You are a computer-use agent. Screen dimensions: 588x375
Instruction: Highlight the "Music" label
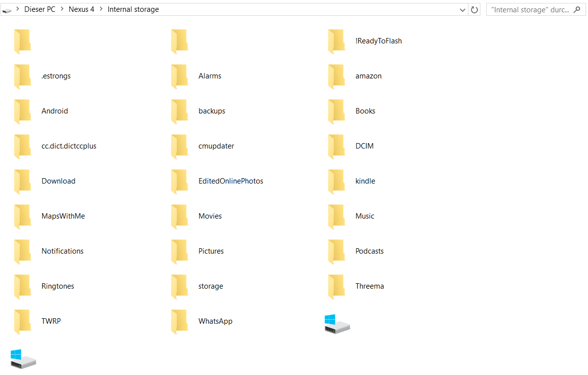coord(365,216)
